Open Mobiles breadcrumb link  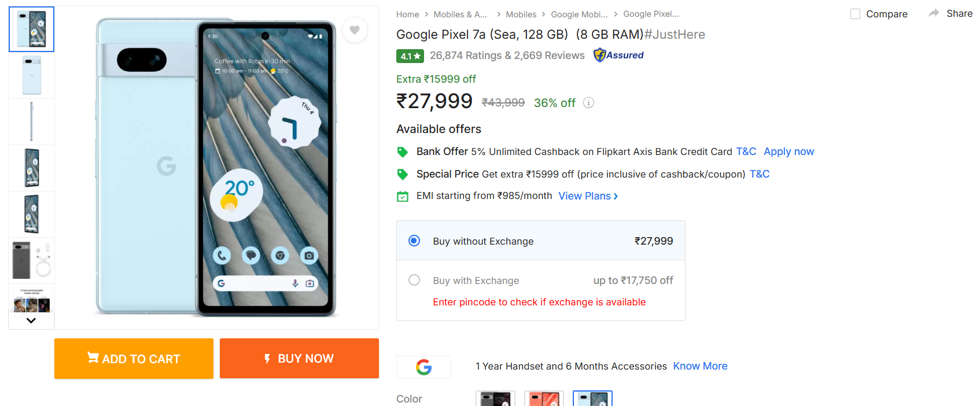(521, 14)
